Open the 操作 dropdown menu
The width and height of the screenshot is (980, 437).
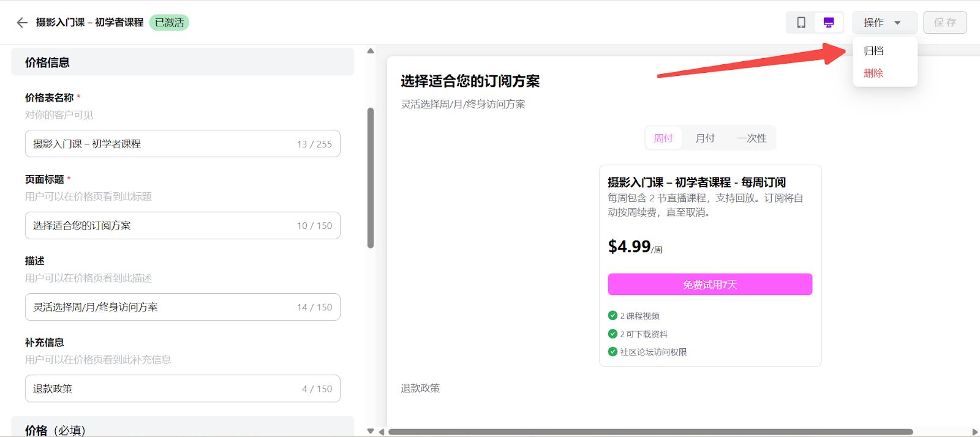pos(884,23)
